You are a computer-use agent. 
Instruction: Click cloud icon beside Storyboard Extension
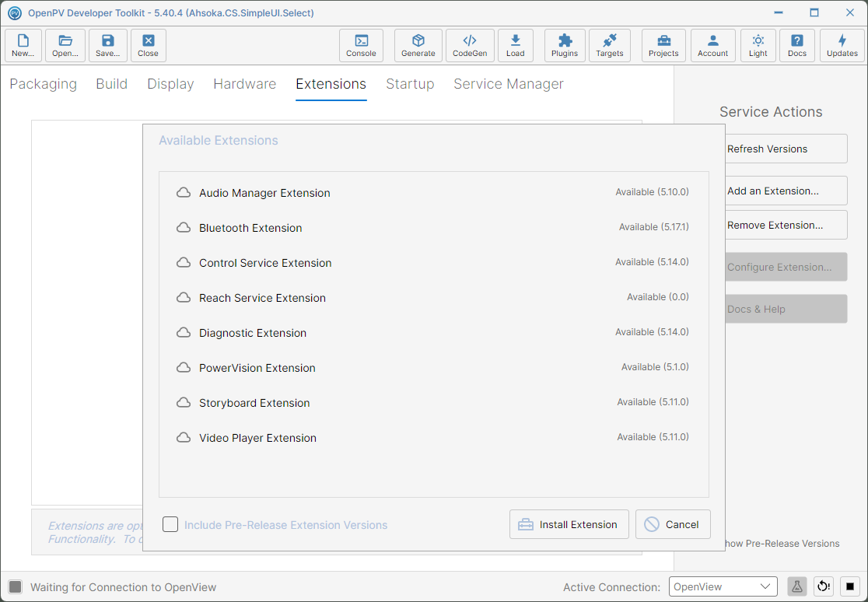point(184,403)
